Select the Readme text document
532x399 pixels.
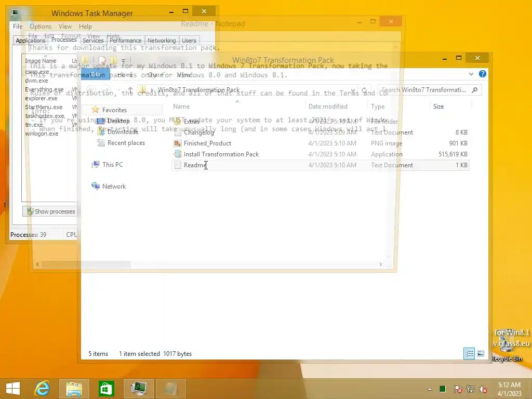click(320, 165)
